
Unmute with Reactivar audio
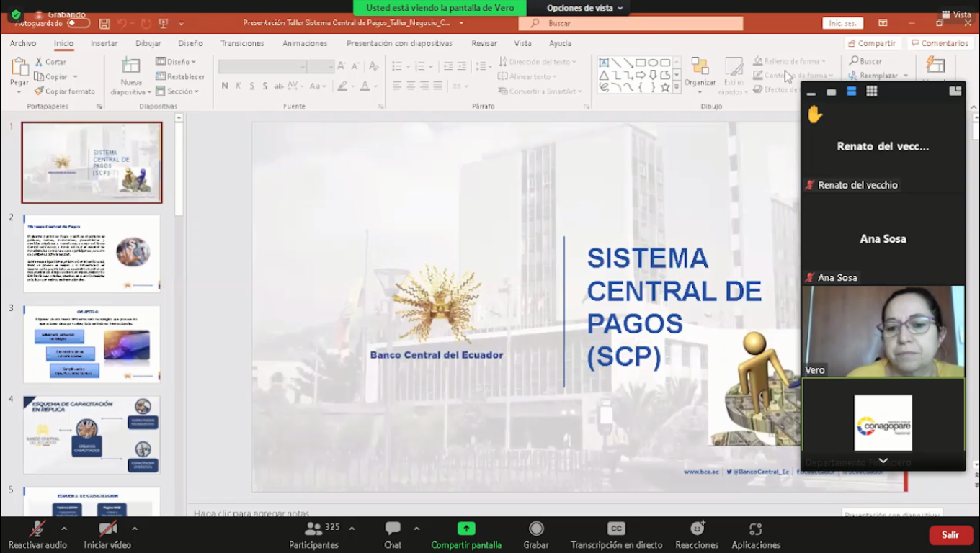click(x=37, y=534)
